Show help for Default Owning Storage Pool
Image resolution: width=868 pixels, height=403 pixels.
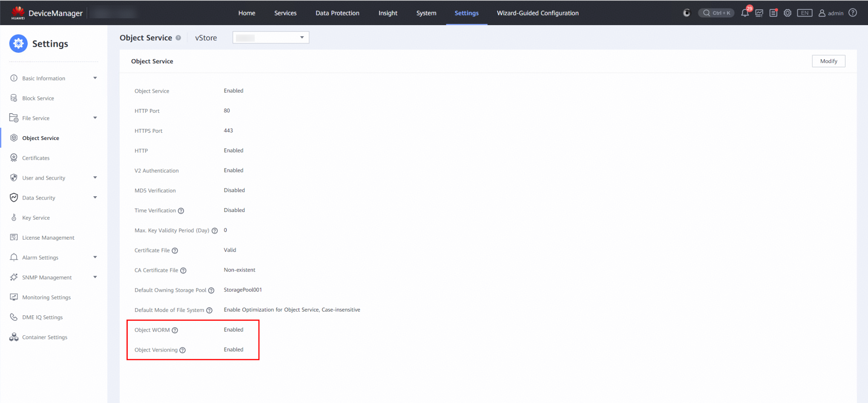211,290
